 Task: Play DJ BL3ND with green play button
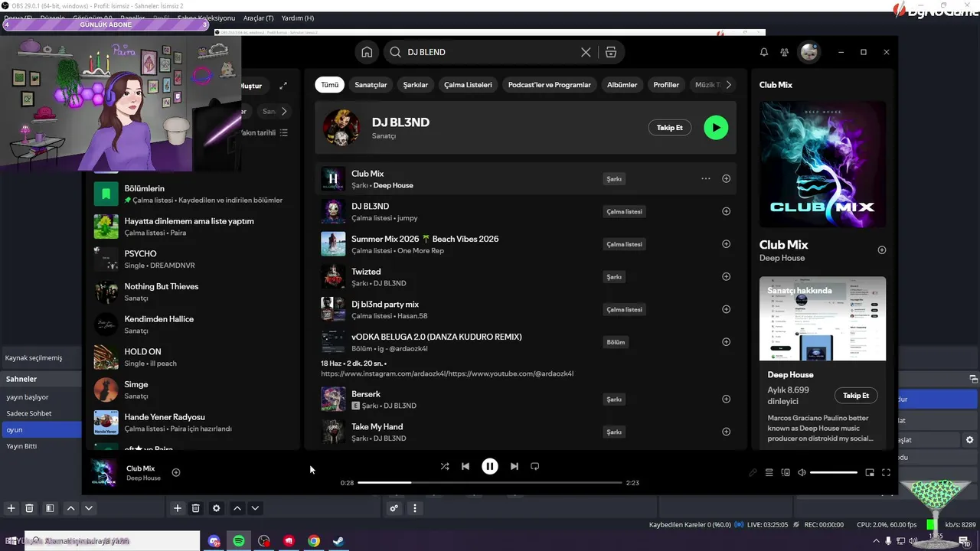(x=716, y=127)
